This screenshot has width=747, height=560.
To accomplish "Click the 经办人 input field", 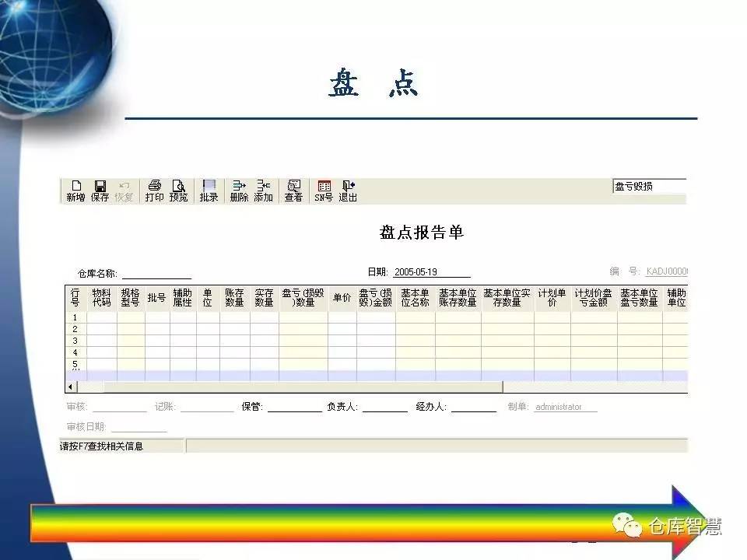I will click(x=473, y=407).
